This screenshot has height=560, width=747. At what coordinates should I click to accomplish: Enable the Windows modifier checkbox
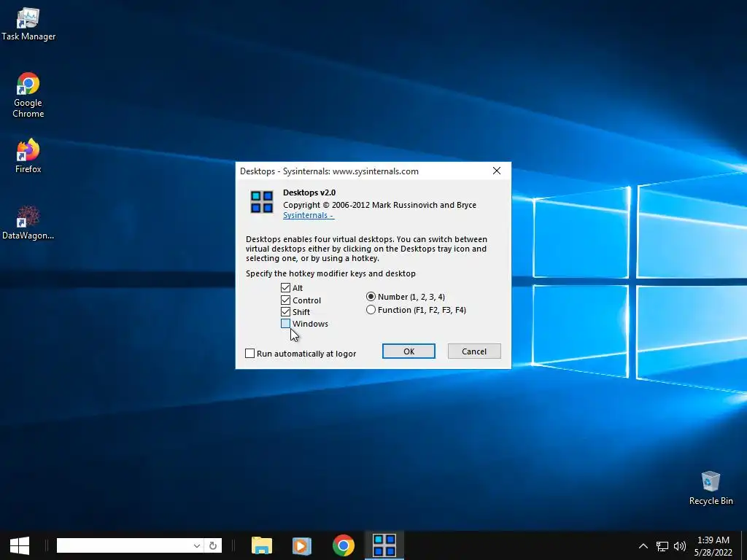(x=285, y=324)
